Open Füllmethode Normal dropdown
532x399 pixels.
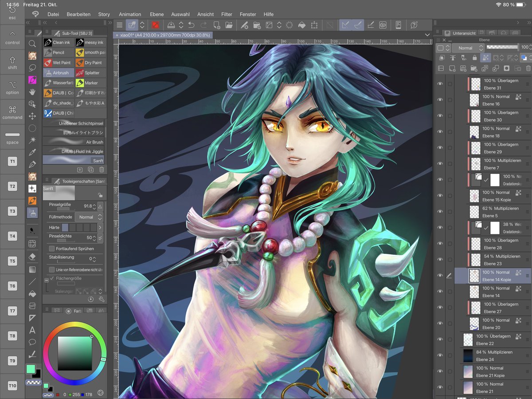click(88, 217)
